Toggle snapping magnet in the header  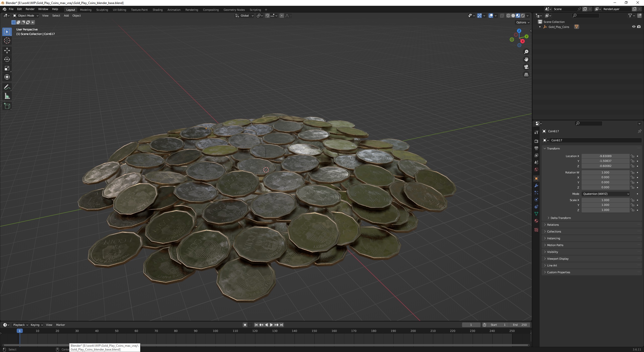(x=267, y=16)
